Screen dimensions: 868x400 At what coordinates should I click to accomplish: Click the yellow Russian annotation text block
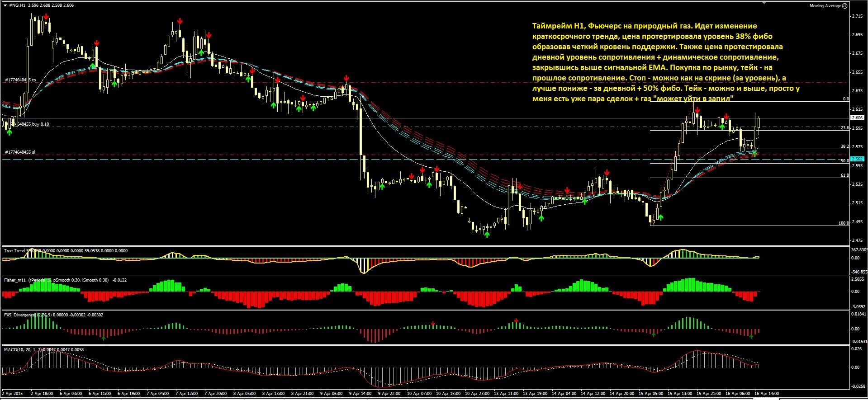[666, 62]
